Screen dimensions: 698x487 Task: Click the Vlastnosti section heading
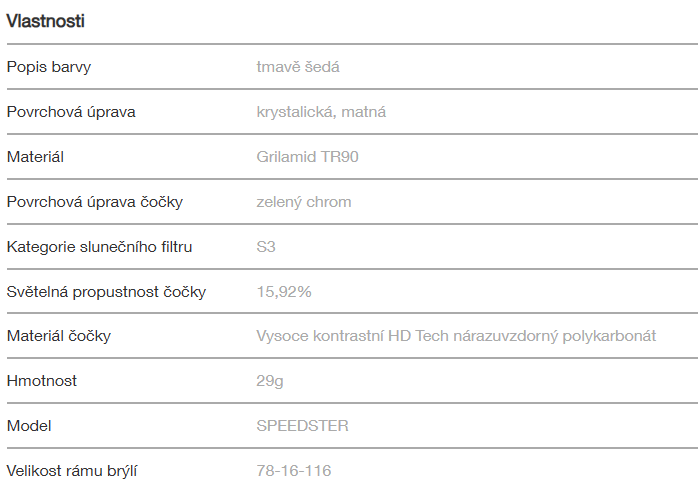[46, 21]
